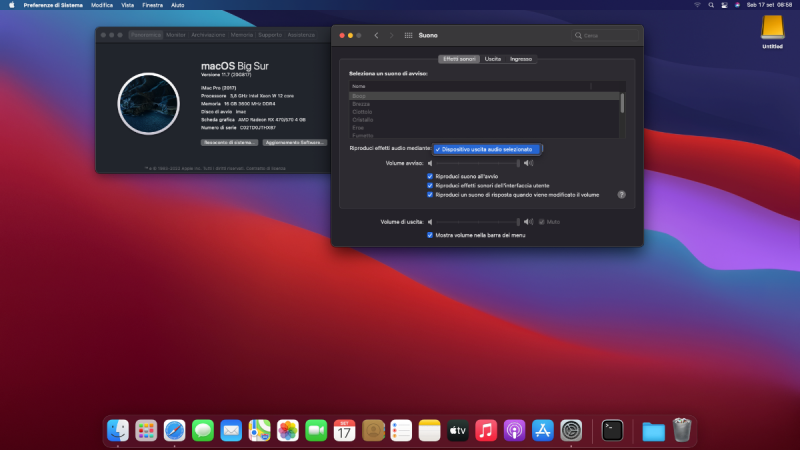
Task: Click the 'Aggiornamento Software...' button
Action: 295,143
